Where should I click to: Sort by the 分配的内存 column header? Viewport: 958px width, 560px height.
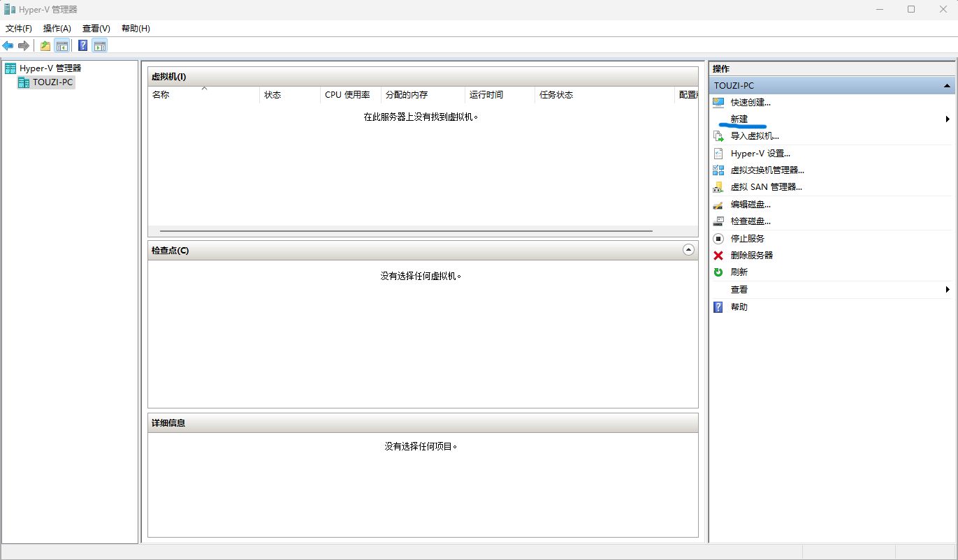[x=423, y=95]
